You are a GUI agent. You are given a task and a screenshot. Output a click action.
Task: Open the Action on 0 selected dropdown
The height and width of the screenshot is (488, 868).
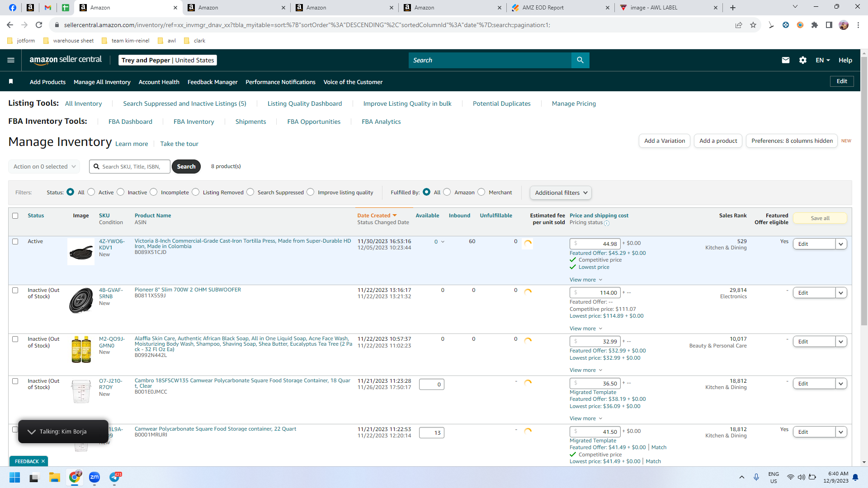pyautogui.click(x=44, y=166)
